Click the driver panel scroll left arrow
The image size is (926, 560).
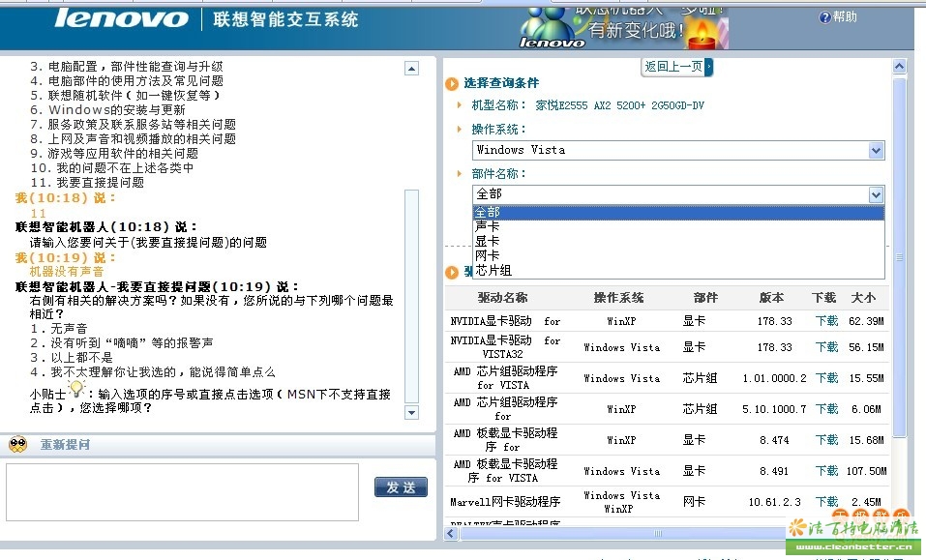click(x=452, y=534)
